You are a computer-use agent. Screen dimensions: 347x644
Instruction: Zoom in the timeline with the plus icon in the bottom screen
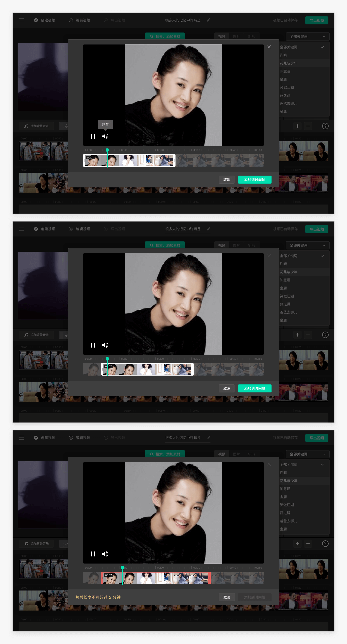coord(297,544)
